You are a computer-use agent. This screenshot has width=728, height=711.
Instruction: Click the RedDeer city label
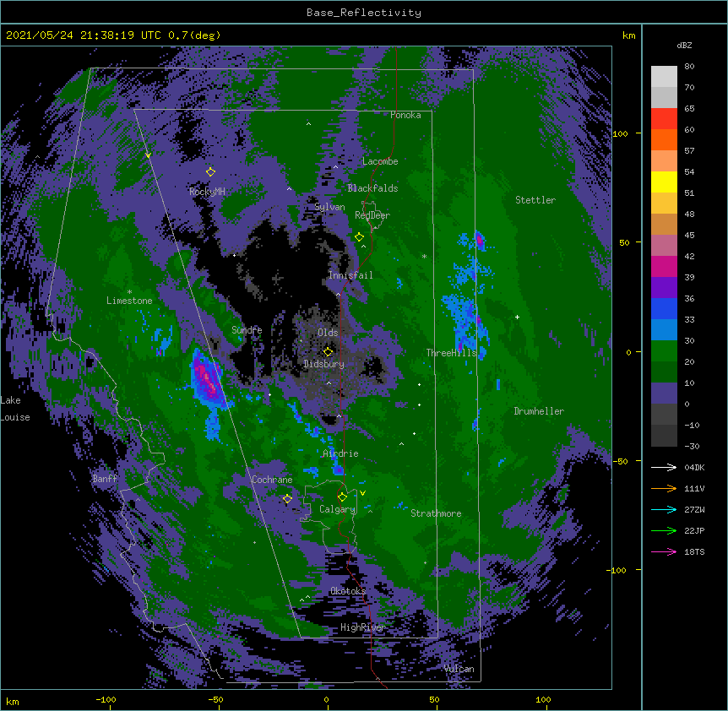372,215
